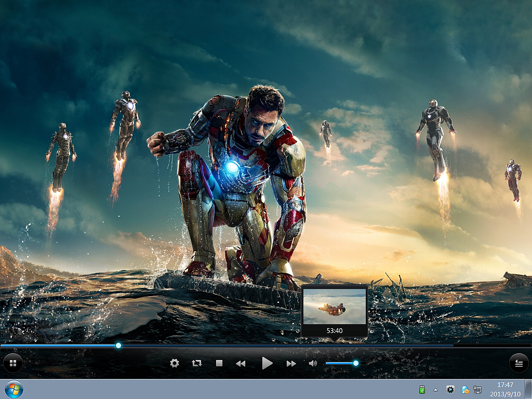The image size is (532, 399).
Task: Open the network connection tray icon
Action: 477,390
